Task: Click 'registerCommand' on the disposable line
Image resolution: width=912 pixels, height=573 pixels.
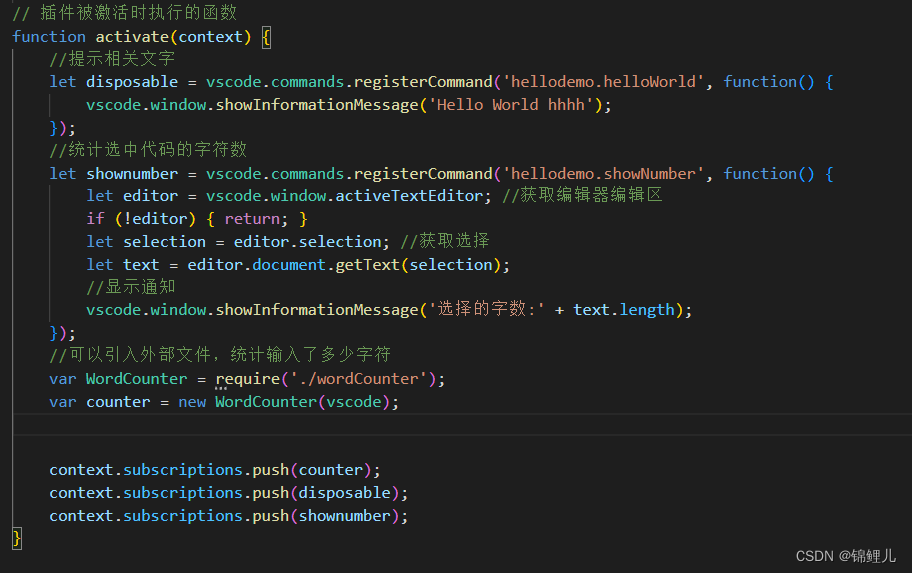Action: (x=423, y=82)
